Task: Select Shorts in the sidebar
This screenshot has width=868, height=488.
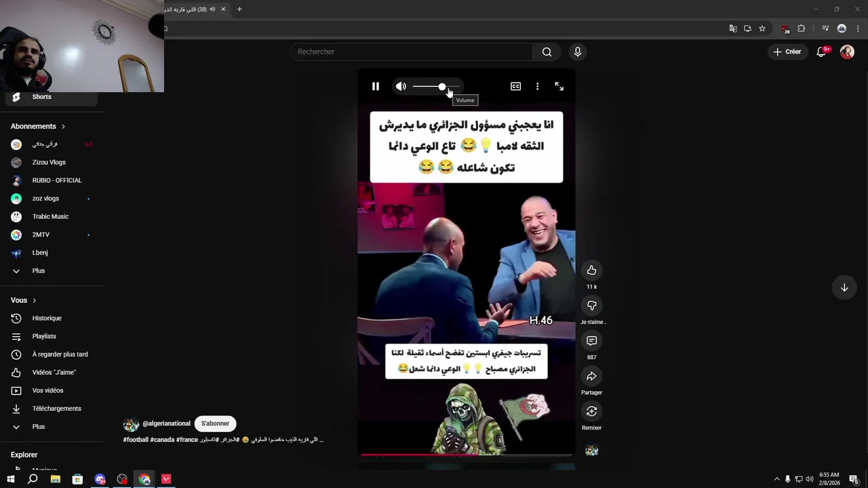Action: (52, 97)
